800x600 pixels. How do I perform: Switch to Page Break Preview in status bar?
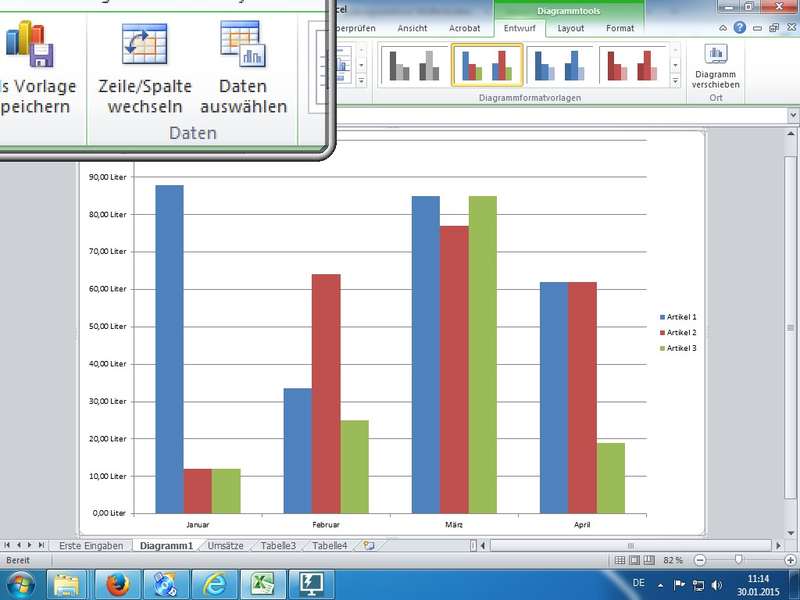[x=648, y=560]
